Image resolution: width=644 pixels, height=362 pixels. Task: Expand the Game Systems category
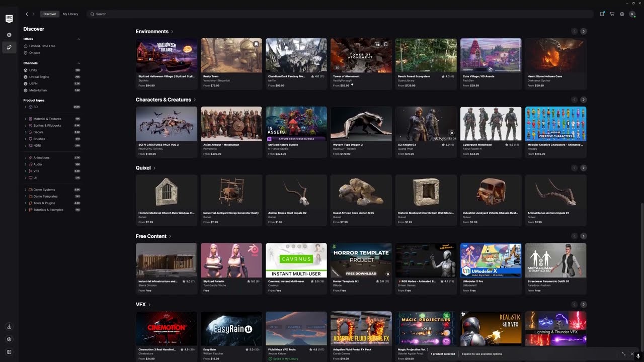pos(26,190)
